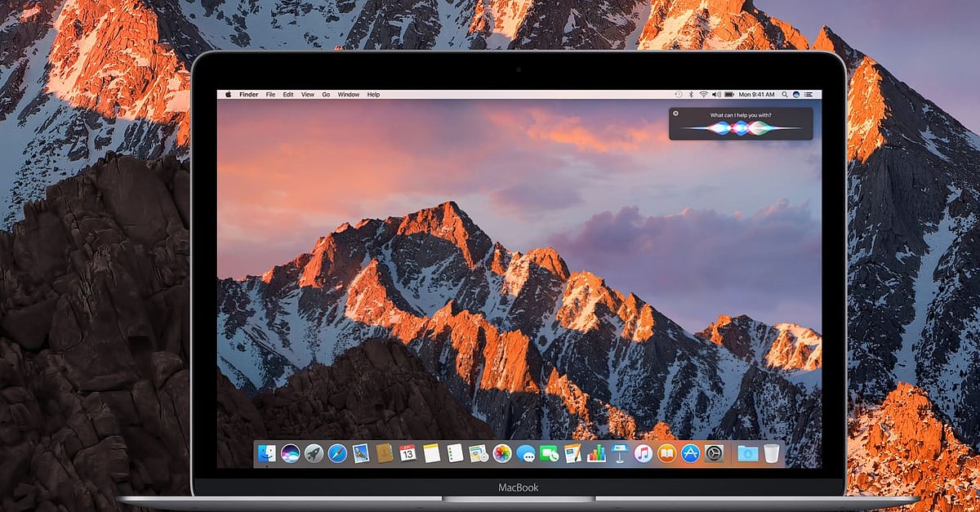This screenshot has width=980, height=512.
Task: Start the Messages app
Action: tap(528, 455)
